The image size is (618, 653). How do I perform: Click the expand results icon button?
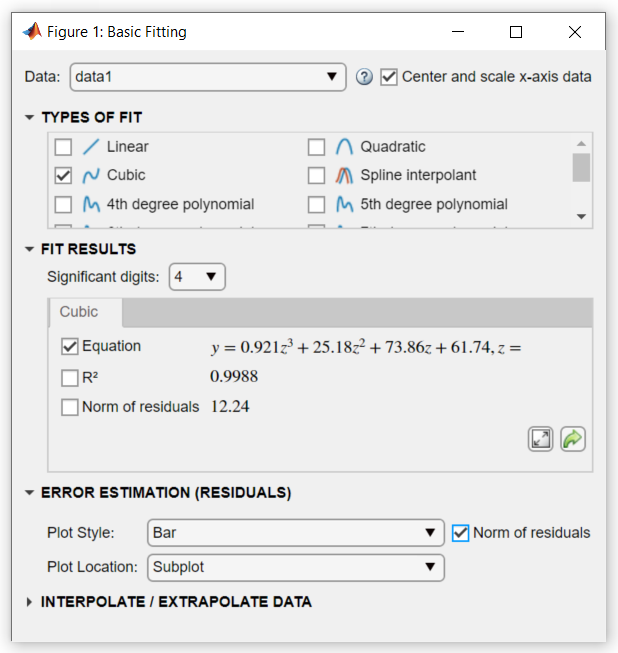coord(540,439)
